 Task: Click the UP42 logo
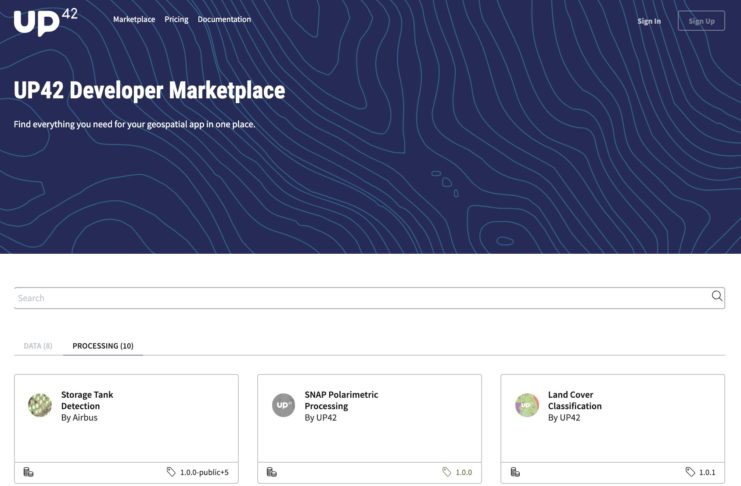[x=46, y=22]
